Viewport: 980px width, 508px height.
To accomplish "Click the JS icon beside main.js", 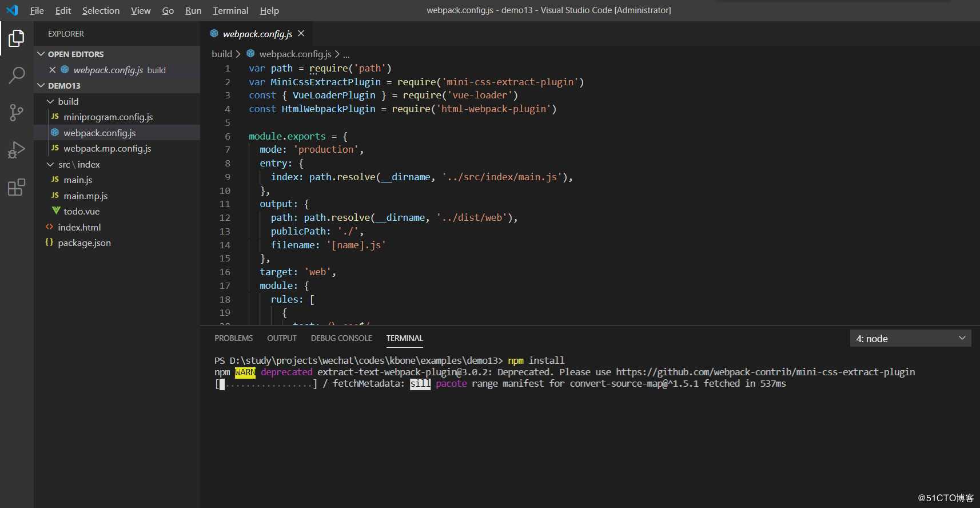I will tap(55, 180).
